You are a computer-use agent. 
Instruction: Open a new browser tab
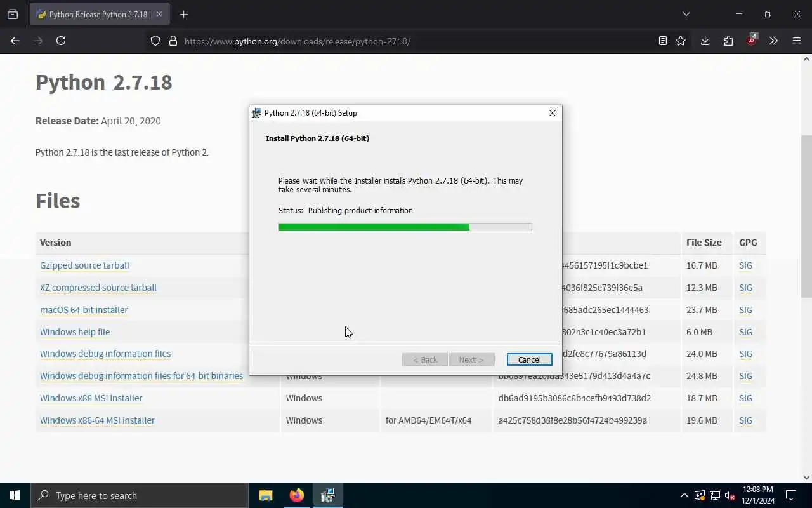[x=183, y=14]
